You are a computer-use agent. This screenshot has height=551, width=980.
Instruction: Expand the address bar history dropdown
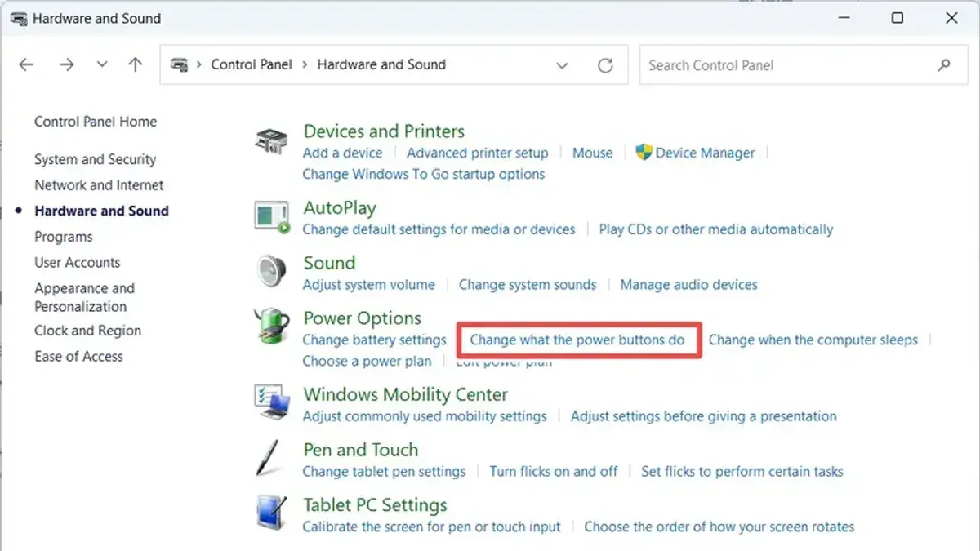(x=562, y=65)
